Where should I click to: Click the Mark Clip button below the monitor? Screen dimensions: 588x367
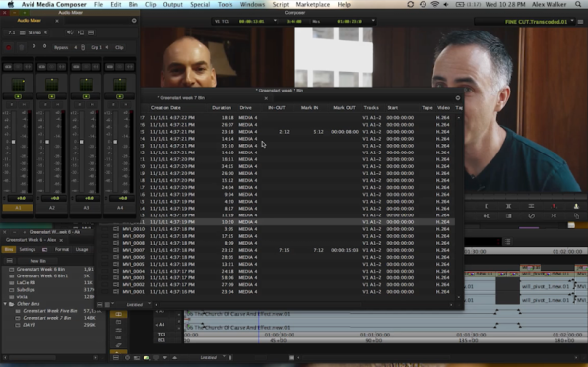[x=508, y=206]
